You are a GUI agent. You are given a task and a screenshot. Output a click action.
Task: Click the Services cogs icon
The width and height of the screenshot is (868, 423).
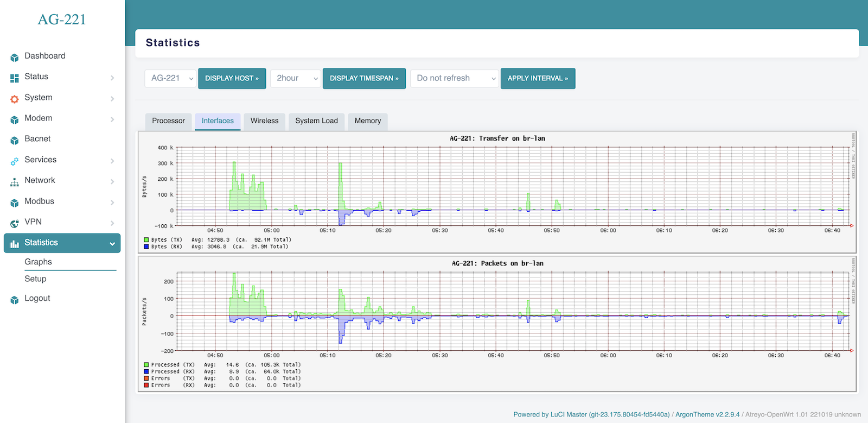[x=15, y=161]
